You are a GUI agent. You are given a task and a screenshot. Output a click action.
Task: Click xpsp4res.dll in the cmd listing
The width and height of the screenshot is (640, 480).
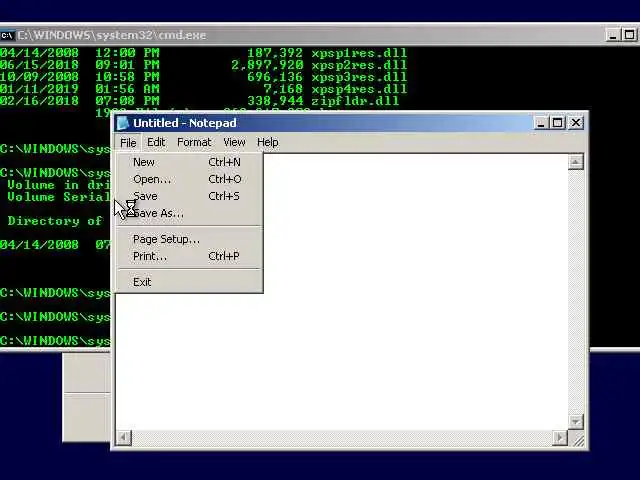coord(359,89)
